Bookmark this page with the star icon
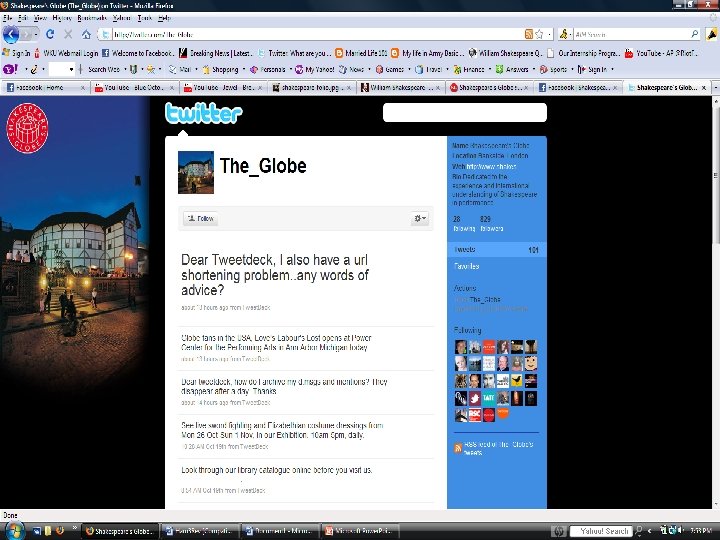Screen dimensions: 720x540 [540, 34]
